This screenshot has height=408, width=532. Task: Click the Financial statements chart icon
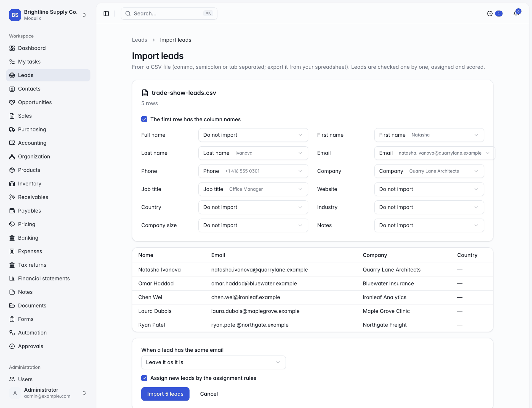(12, 278)
